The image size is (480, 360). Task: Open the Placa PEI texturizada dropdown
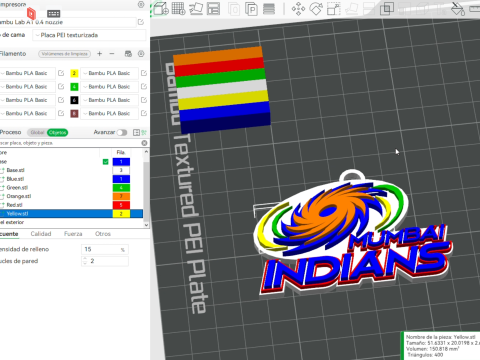click(x=89, y=35)
